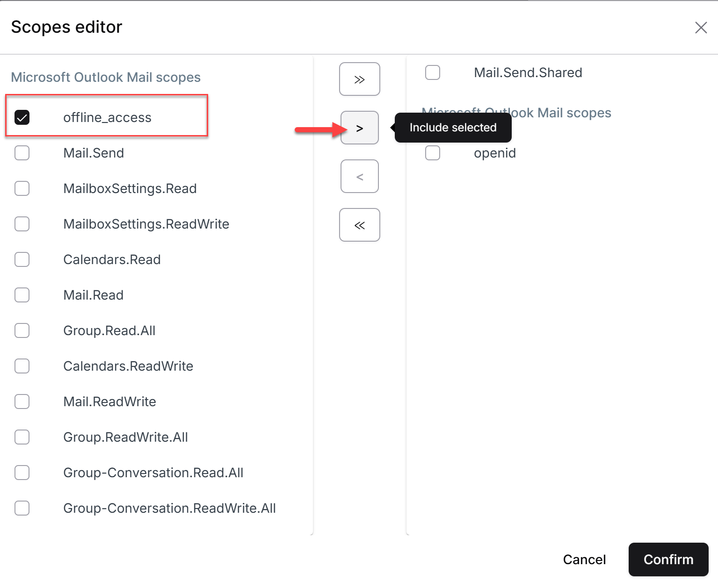
Task: Click the Confirm button
Action: pos(668,559)
